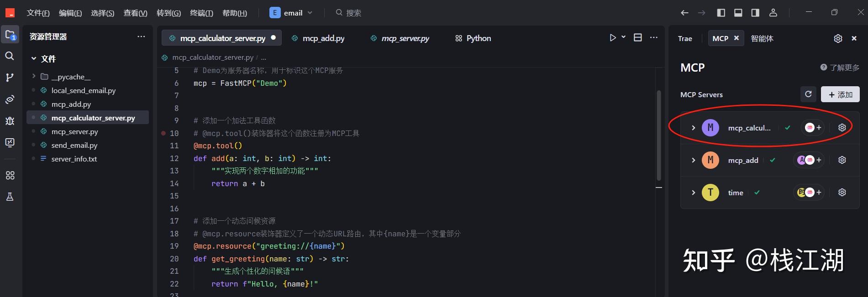
Task: Open the email project dropdown
Action: [x=291, y=13]
